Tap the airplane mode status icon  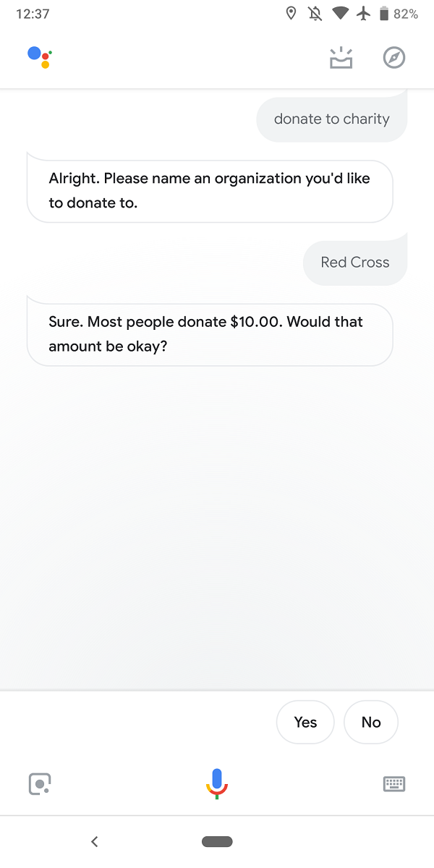363,14
